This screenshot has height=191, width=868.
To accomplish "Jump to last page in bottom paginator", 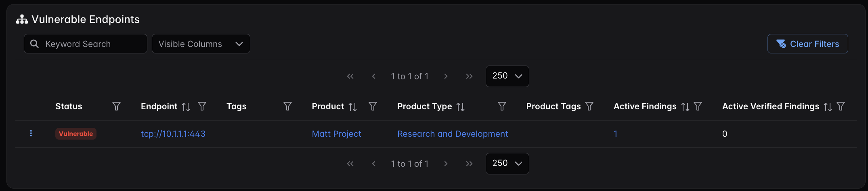I will tap(469, 163).
